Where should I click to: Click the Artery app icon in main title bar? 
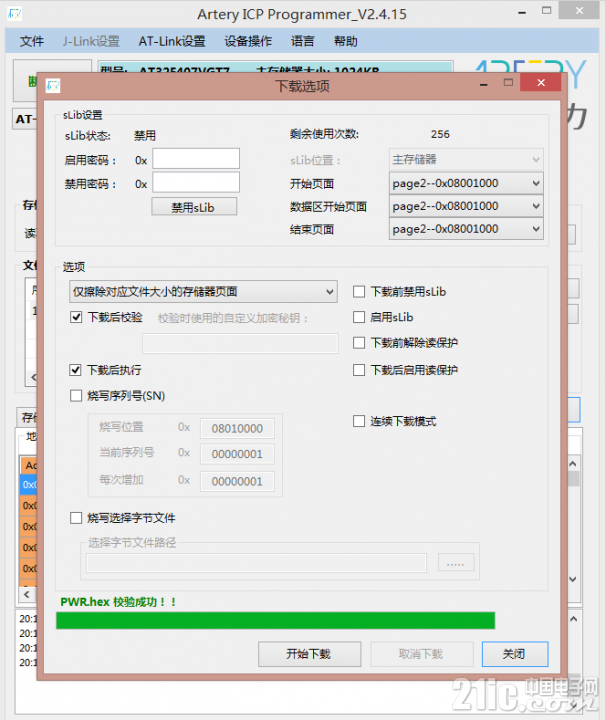14,14
